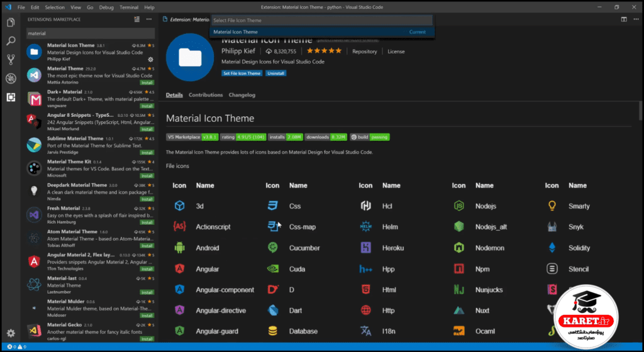Screen dimensions: 644x352
Task: Open editor more actions ellipsis
Action: click(x=636, y=19)
